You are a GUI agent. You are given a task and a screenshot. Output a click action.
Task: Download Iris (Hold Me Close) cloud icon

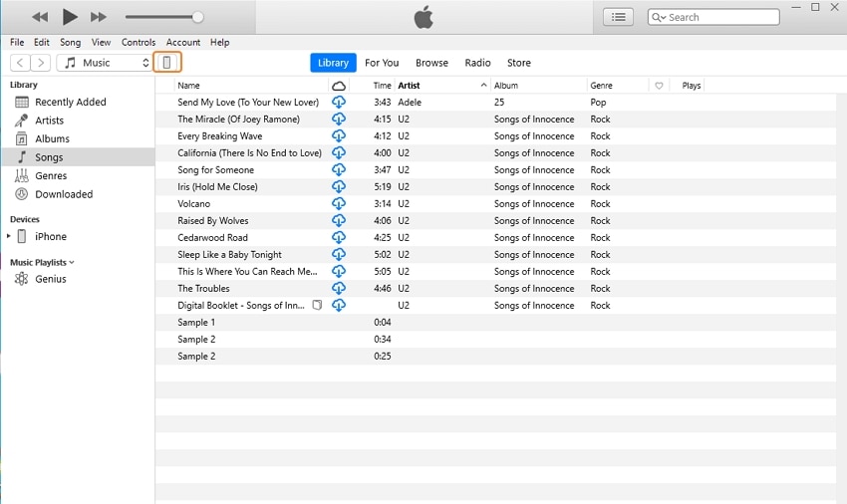(339, 186)
